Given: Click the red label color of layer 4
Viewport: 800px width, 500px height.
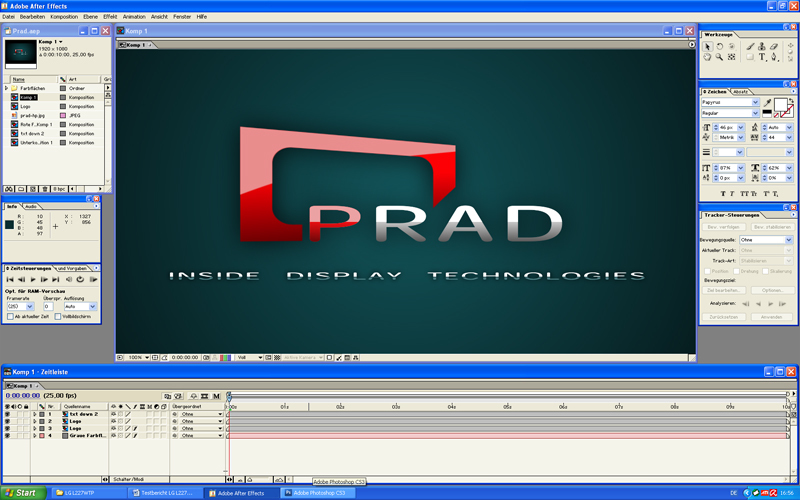Looking at the screenshot, I should tap(42, 436).
